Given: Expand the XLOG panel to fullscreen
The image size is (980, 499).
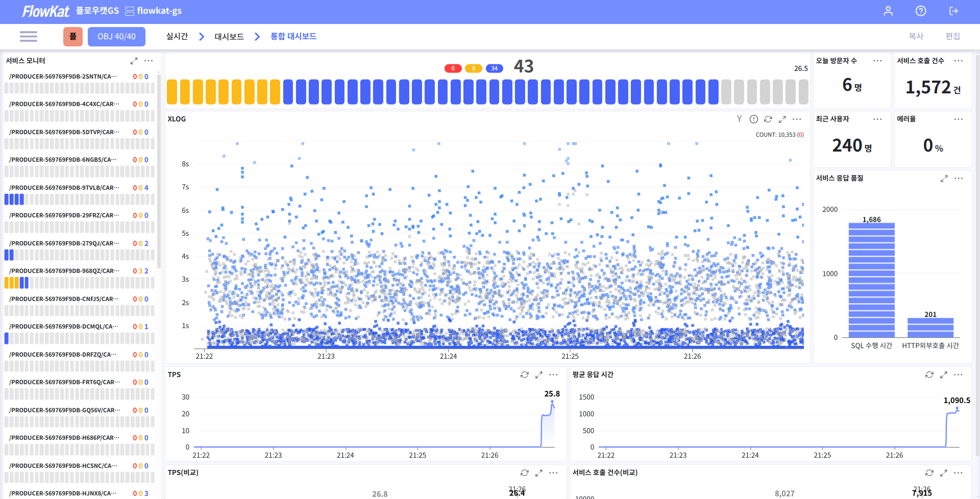Looking at the screenshot, I should [x=782, y=119].
